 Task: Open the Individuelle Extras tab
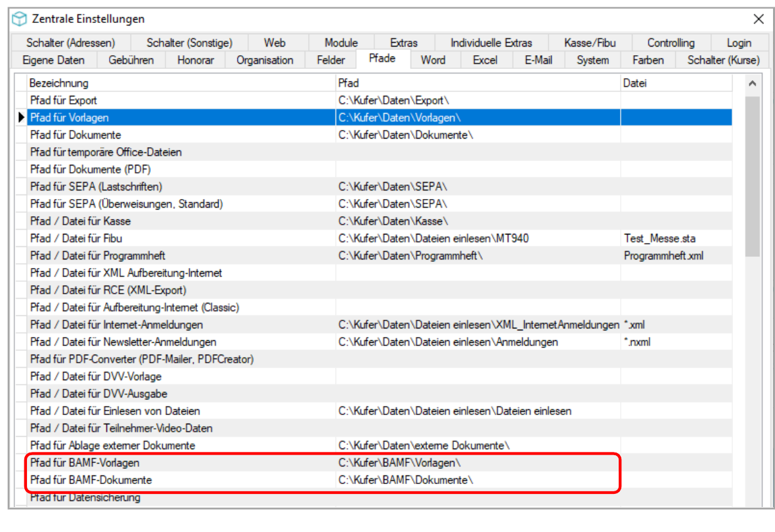491,43
